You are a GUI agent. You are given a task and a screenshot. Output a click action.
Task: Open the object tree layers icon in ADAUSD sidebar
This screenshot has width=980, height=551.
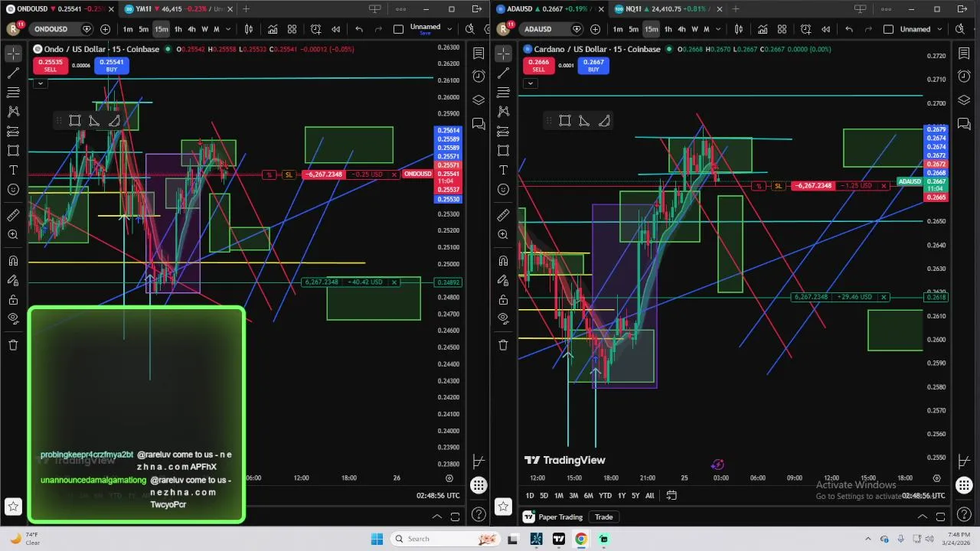click(964, 100)
